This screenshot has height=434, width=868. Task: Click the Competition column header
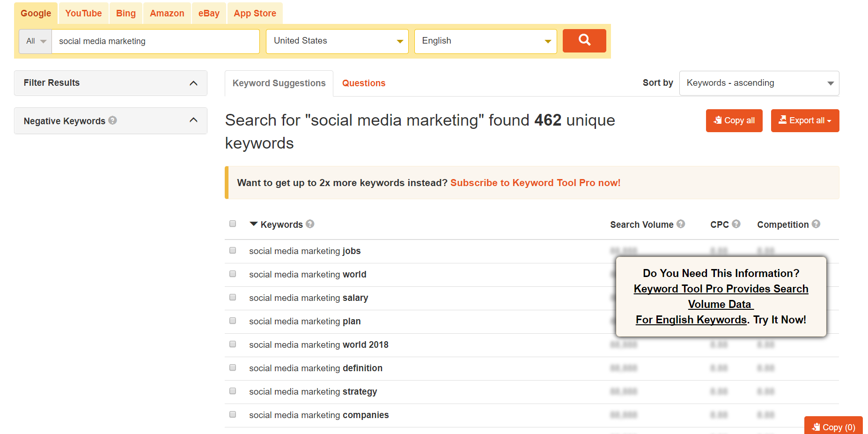783,224
